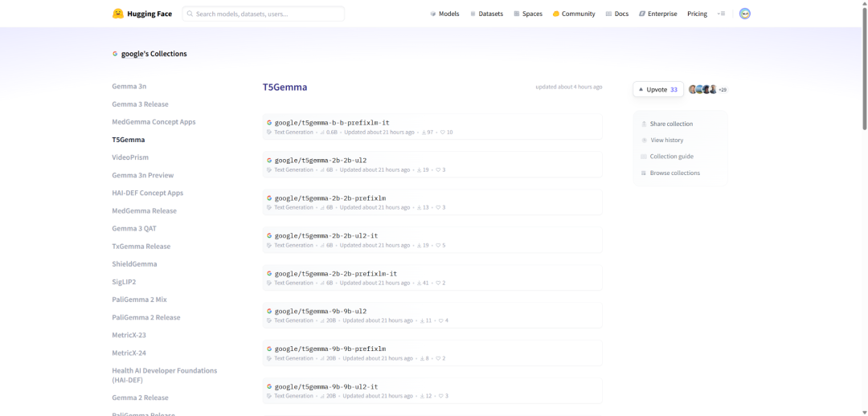Click the Google icon on t5gemma-2b-2b-ul2 card
Viewport: 868px width, 416px height.
269,160
